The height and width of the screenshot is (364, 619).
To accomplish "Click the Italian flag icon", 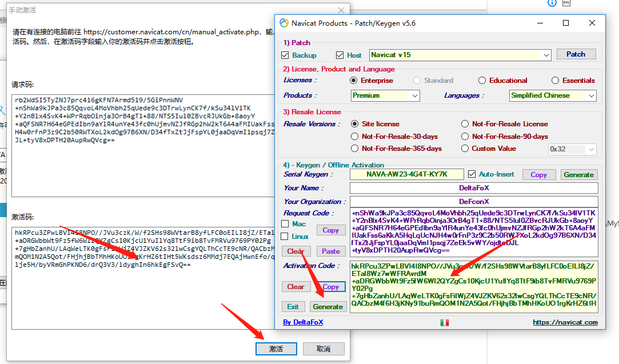I will click(x=445, y=322).
